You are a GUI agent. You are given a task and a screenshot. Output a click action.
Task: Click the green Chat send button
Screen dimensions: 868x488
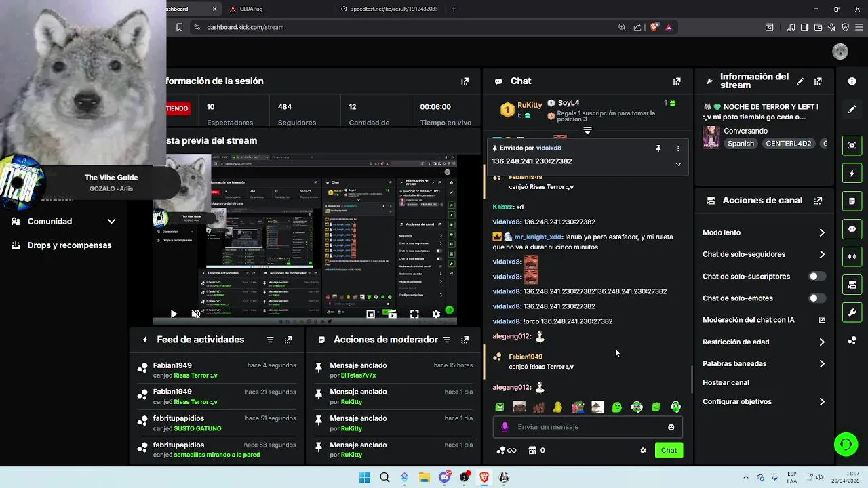click(669, 450)
